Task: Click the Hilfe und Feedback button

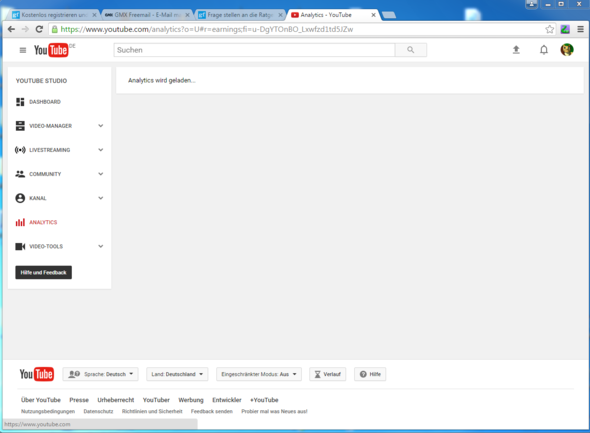Action: pos(44,272)
